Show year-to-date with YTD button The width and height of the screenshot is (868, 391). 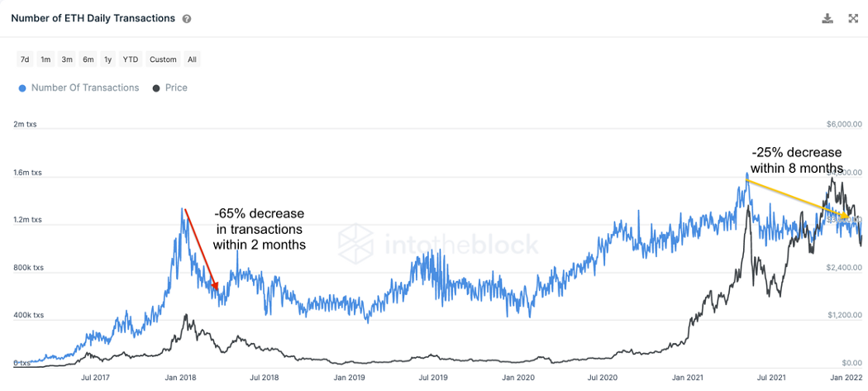coord(131,60)
